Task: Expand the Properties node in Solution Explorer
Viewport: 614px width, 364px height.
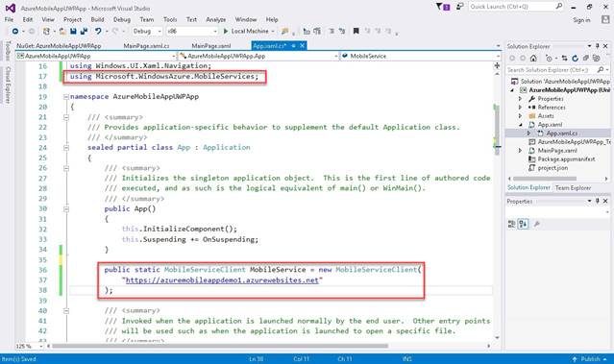Action: click(520, 99)
